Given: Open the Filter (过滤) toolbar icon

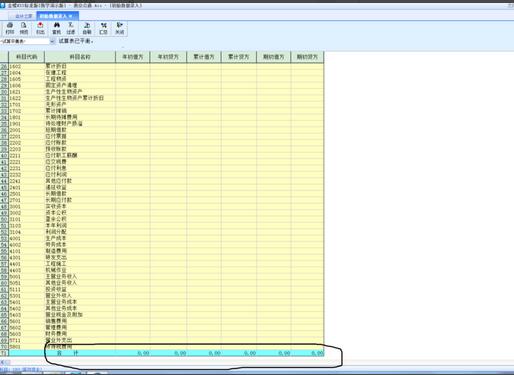Looking at the screenshot, I should [x=71, y=28].
